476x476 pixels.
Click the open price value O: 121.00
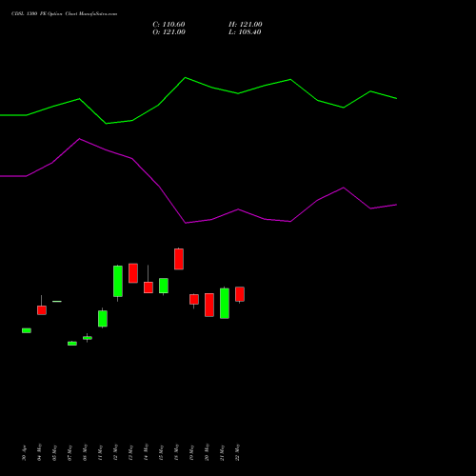click(169, 32)
